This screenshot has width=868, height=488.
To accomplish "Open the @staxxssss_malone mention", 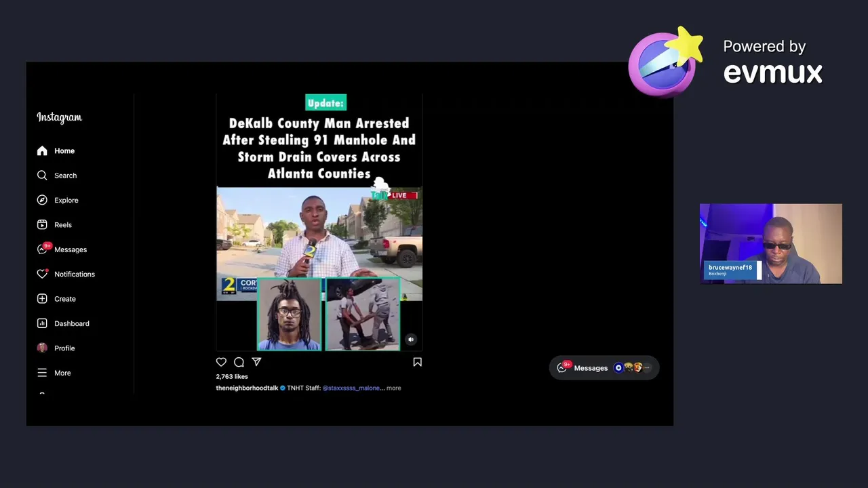I will [x=351, y=388].
